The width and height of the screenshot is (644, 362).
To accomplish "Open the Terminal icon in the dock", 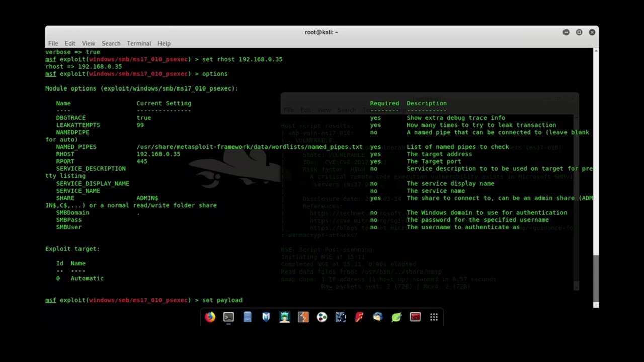I will click(228, 317).
